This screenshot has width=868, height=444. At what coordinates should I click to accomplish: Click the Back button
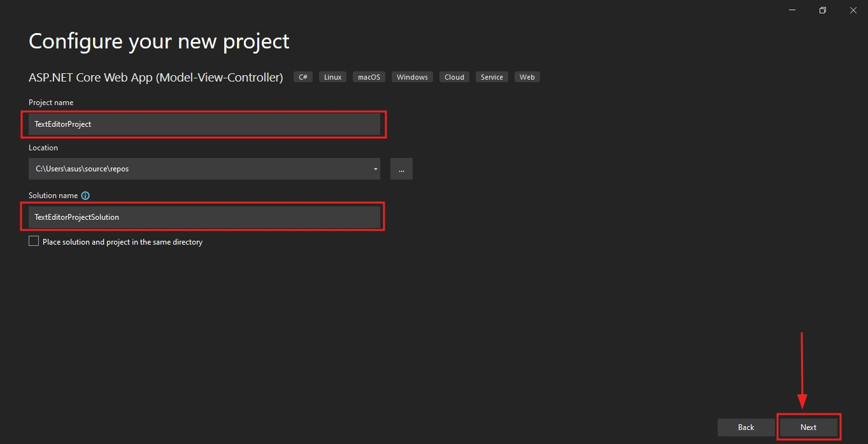(x=746, y=427)
